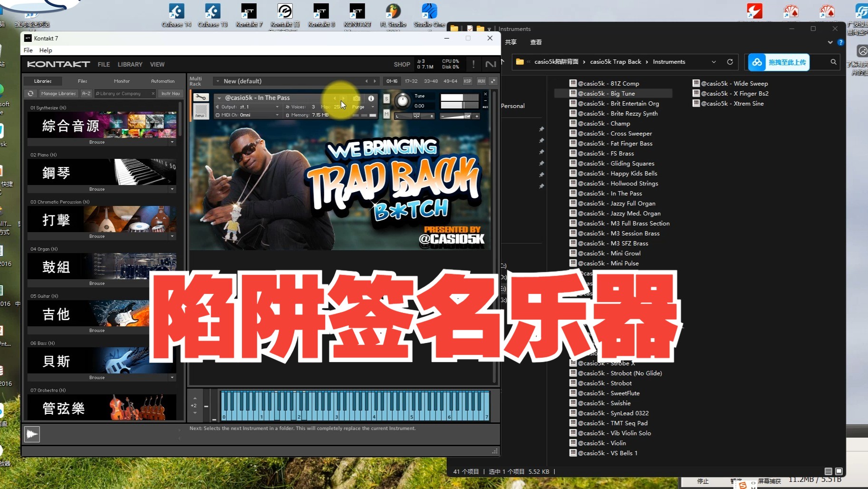868x489 pixels.
Task: Select @casio5k - Violin in the file list
Action: [x=603, y=443]
